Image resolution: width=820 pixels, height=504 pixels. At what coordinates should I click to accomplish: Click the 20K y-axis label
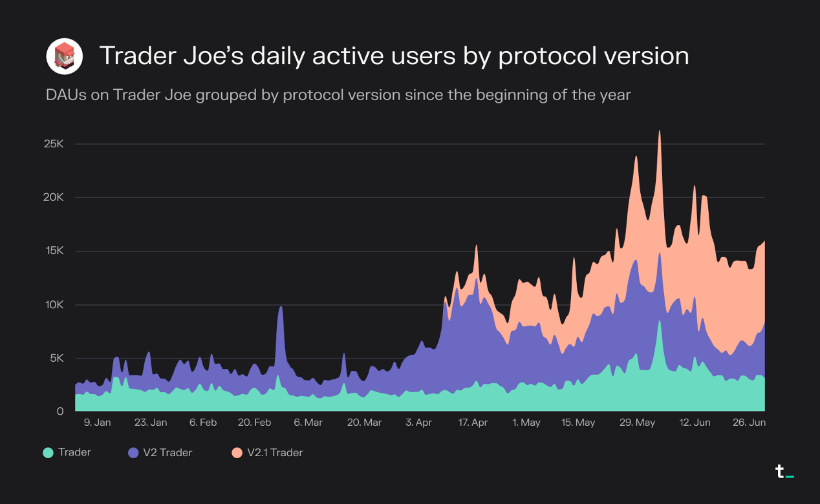pos(54,197)
